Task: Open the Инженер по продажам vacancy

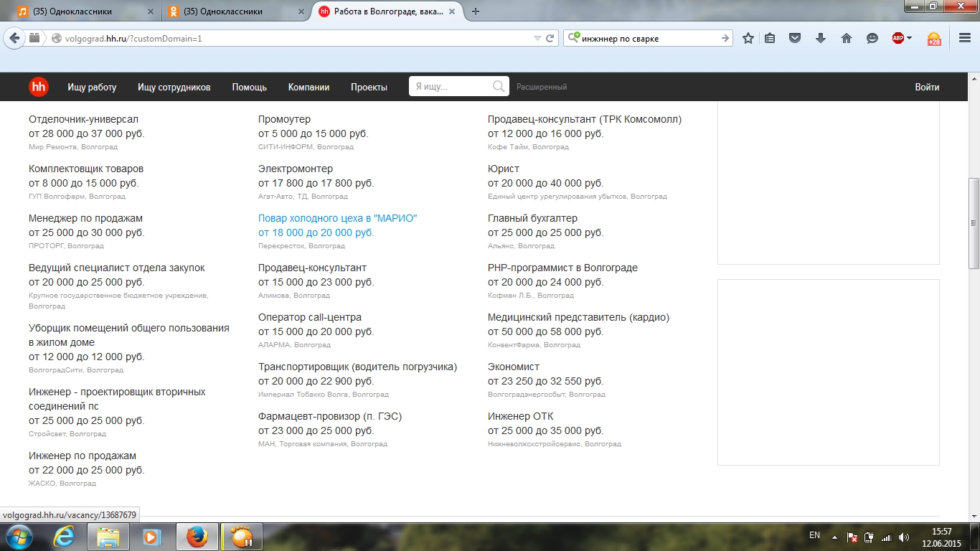Action: [x=83, y=456]
